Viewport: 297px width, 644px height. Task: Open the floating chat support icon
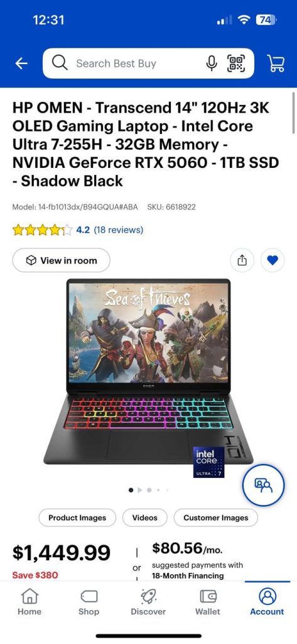tap(263, 485)
